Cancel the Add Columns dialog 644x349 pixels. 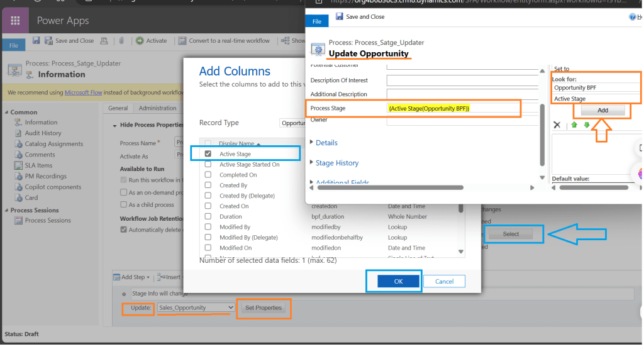click(x=444, y=281)
